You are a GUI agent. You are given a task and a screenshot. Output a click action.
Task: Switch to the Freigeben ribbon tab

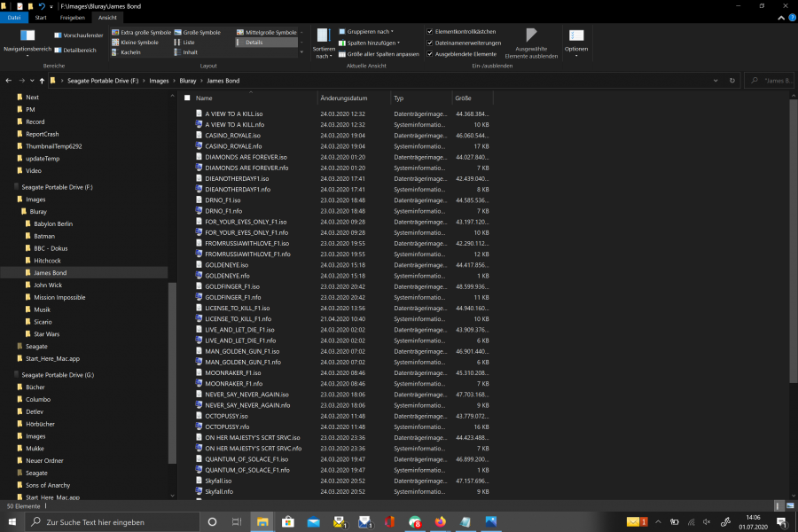point(73,17)
